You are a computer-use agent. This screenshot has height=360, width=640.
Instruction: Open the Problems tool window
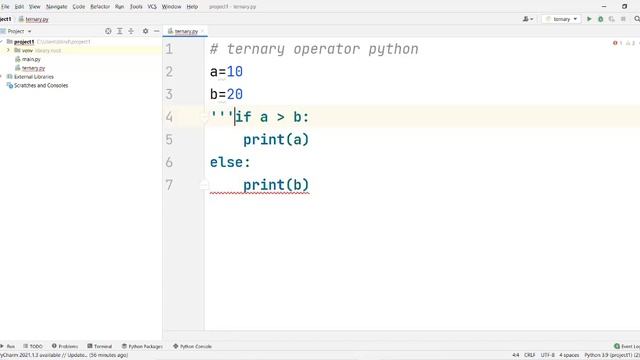click(64, 346)
